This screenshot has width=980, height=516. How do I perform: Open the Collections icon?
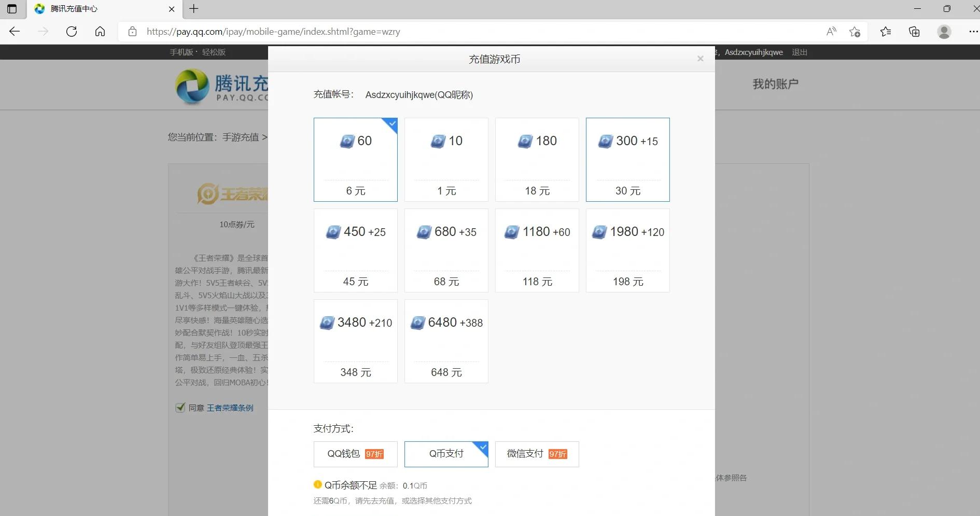(x=914, y=32)
